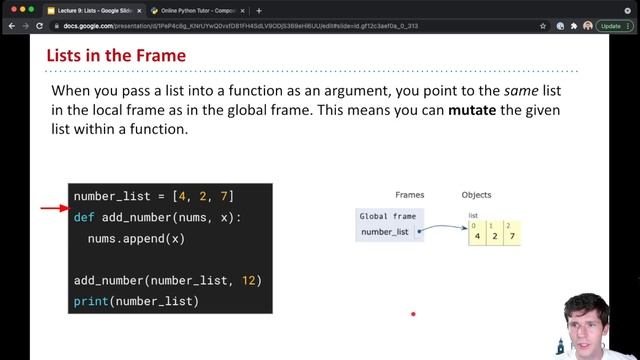Click the italic word 'same' in paragraph
Image resolution: width=640 pixels, height=360 pixels.
tap(521, 91)
